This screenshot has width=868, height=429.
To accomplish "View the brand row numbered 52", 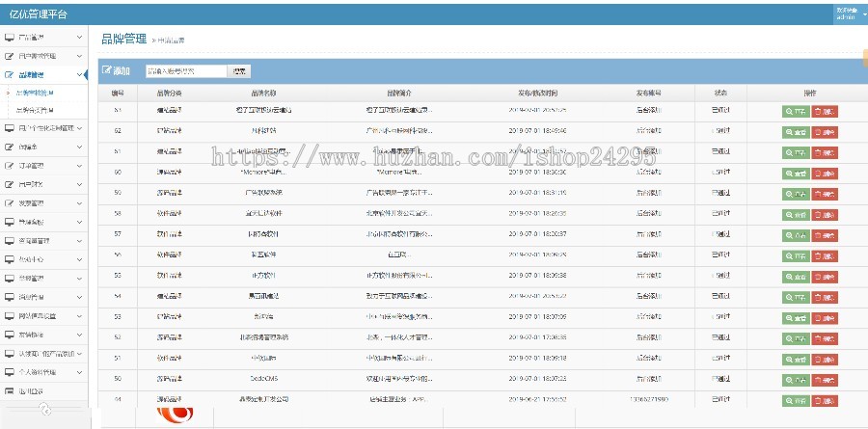I will coord(796,338).
